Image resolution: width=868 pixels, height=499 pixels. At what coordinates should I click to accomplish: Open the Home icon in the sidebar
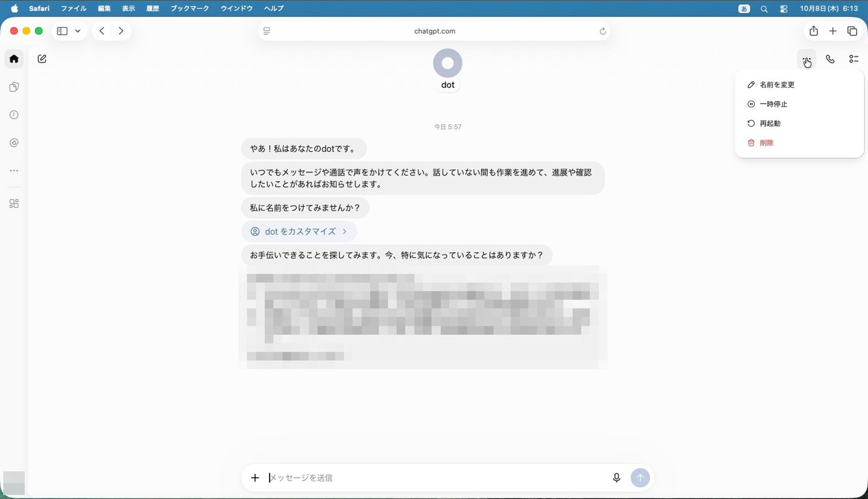tap(14, 59)
